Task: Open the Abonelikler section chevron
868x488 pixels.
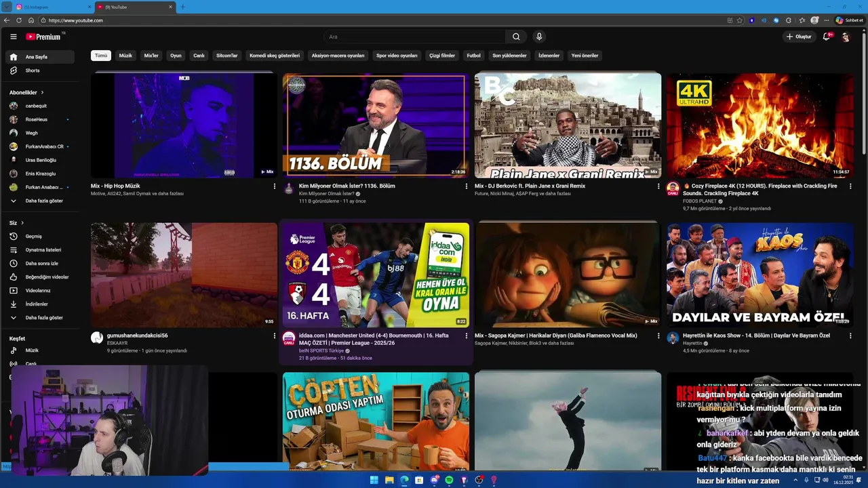Action: point(42,92)
